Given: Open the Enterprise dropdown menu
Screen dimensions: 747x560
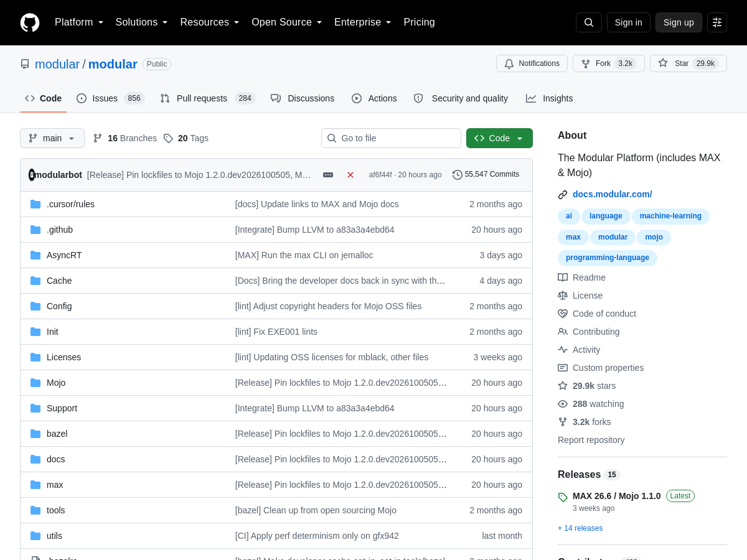Looking at the screenshot, I should (x=363, y=22).
